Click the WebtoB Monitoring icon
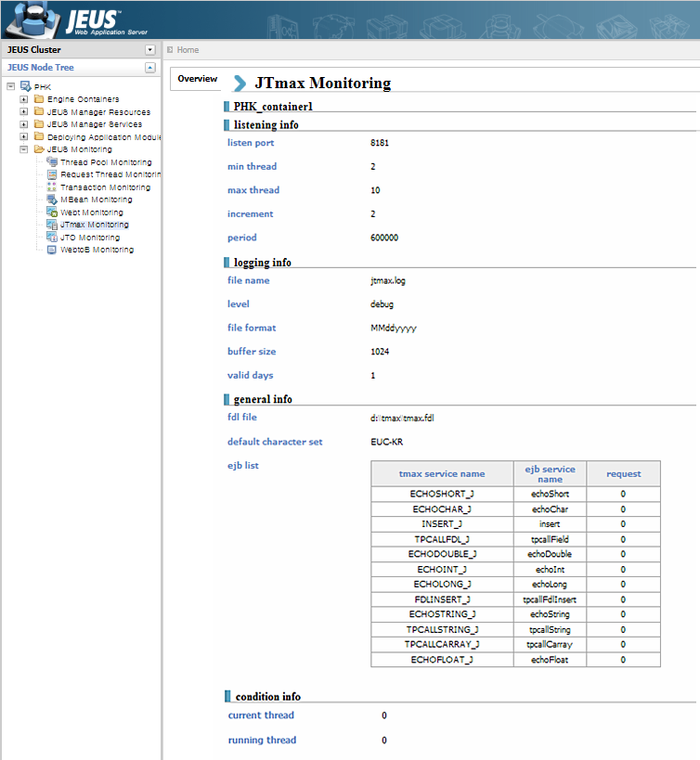This screenshot has height=760, width=700. coord(51,250)
